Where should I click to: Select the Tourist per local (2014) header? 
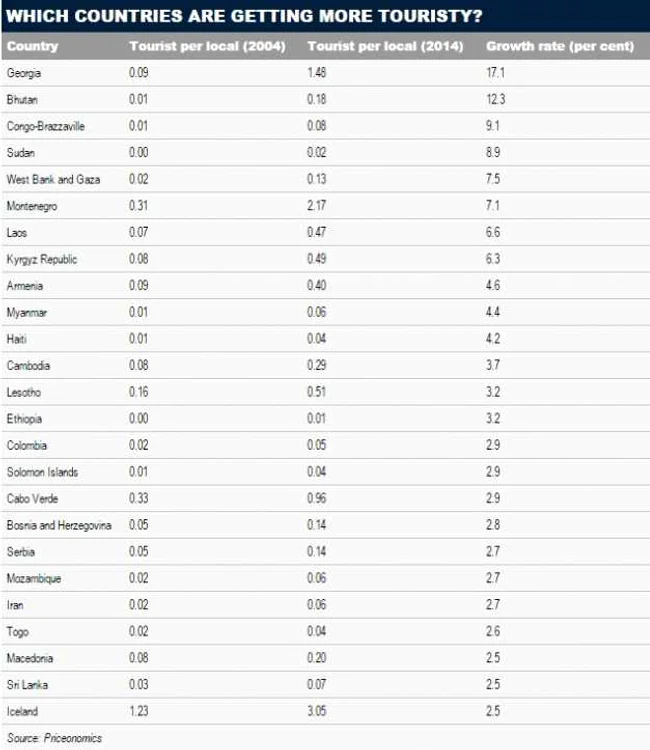click(386, 46)
